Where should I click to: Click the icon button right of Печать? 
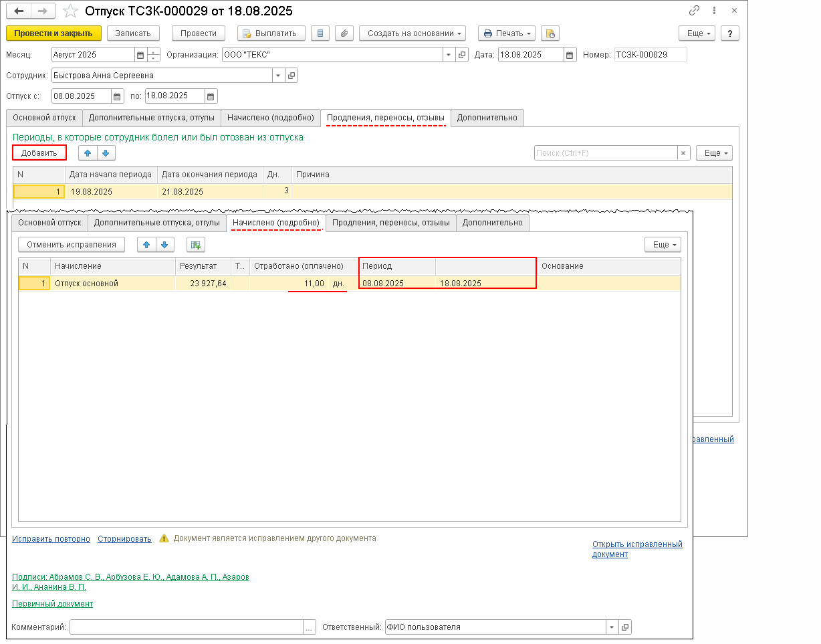(550, 33)
